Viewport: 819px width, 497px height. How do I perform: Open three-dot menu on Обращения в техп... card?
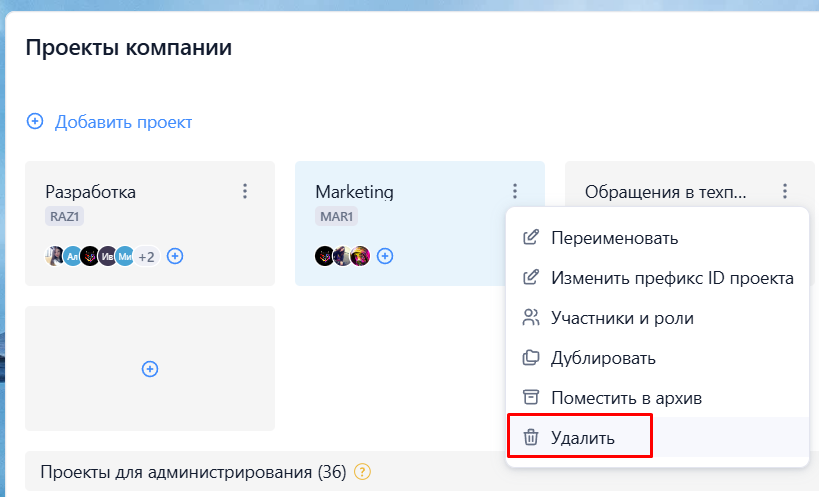pos(785,191)
